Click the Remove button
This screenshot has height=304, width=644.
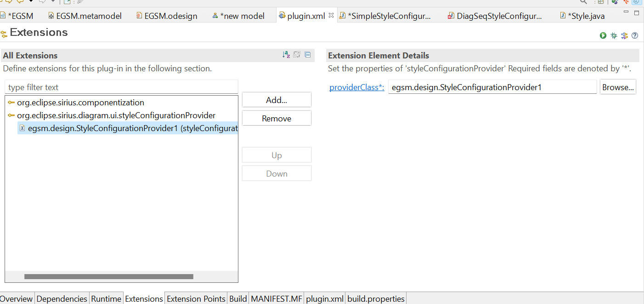click(277, 118)
